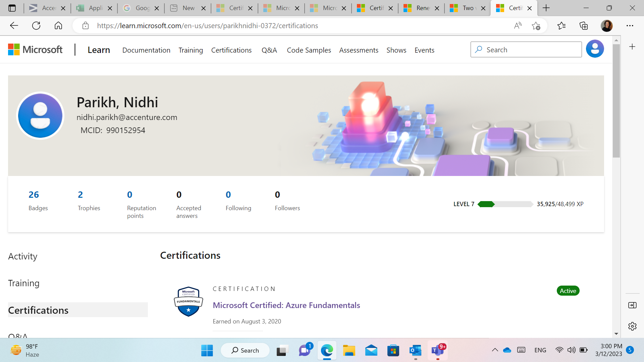This screenshot has height=362, width=644.
Task: Open sidebar settings gear
Action: click(x=632, y=326)
